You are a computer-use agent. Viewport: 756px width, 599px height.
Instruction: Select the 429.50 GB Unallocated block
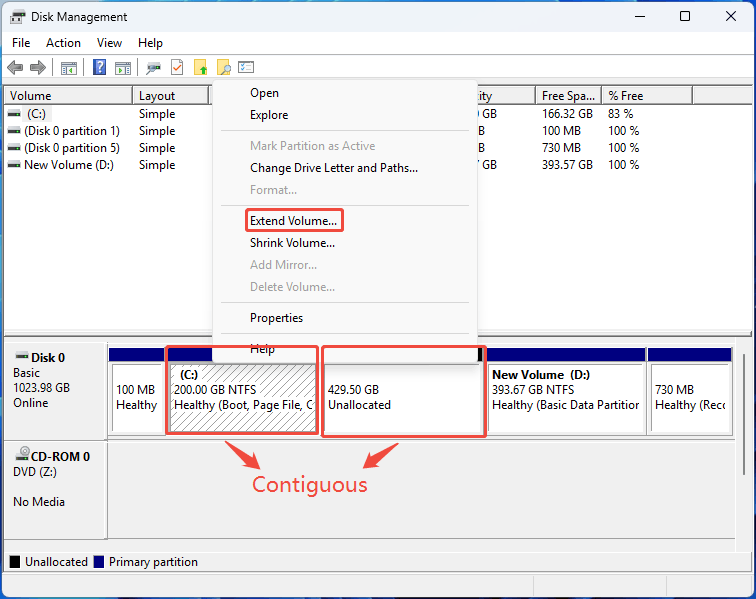403,397
